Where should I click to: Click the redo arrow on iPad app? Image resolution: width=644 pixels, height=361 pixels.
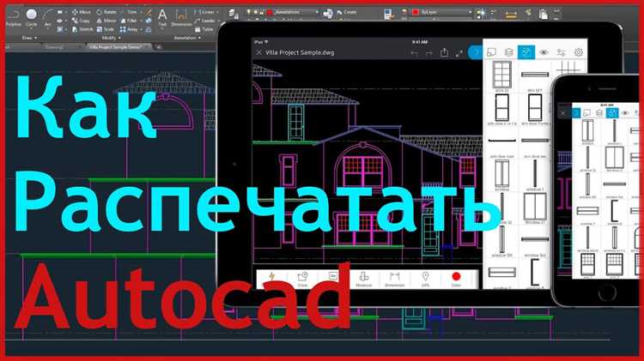[429, 53]
